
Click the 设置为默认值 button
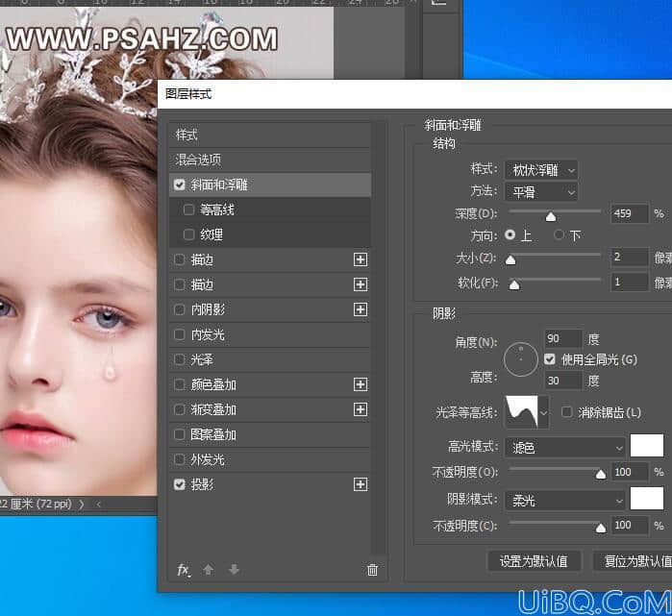(x=534, y=560)
